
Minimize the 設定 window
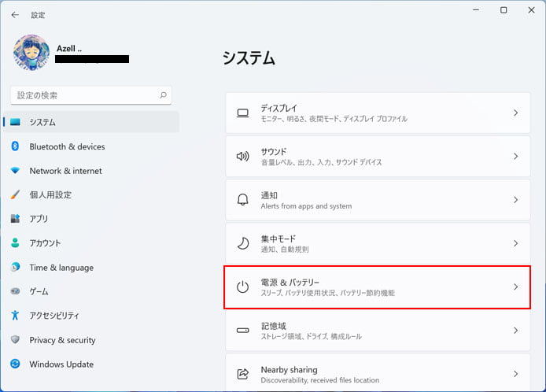476,10
